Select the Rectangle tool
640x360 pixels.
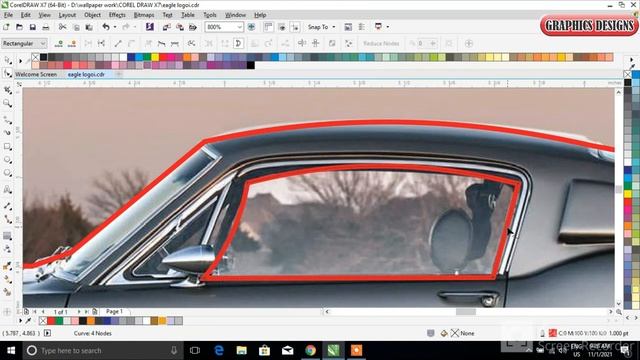pyautogui.click(x=7, y=146)
